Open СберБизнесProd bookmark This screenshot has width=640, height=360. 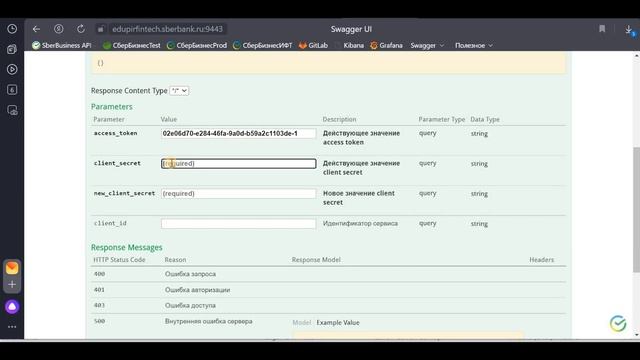pos(197,45)
